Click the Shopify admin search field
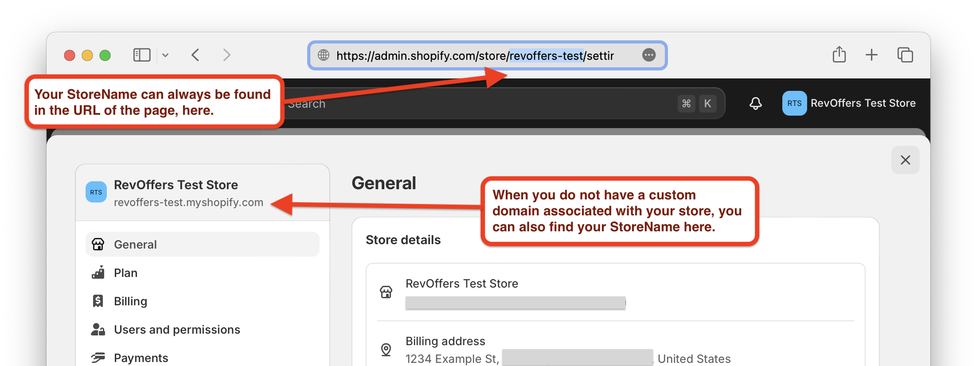 point(479,104)
